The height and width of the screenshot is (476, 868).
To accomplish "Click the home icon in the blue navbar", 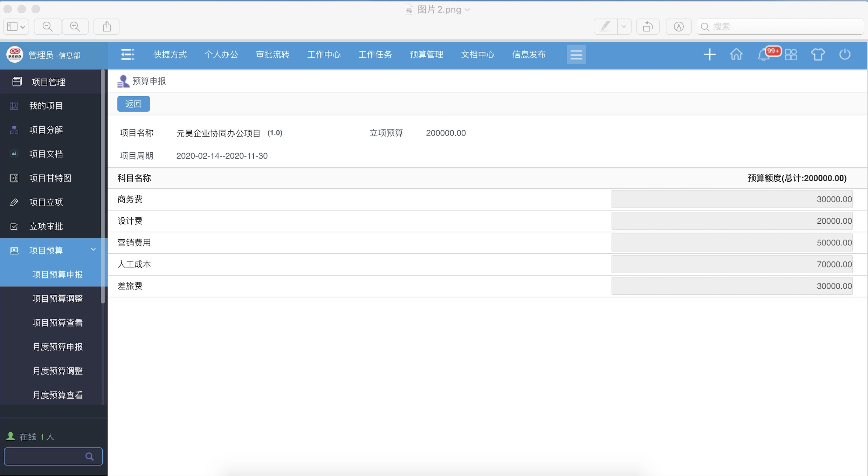I will click(x=736, y=54).
